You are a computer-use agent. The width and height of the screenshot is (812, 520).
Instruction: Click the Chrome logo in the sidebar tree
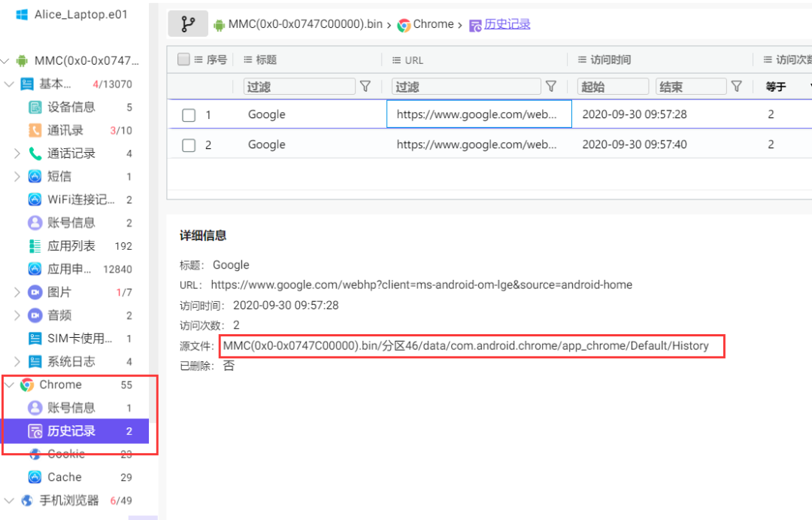(27, 385)
